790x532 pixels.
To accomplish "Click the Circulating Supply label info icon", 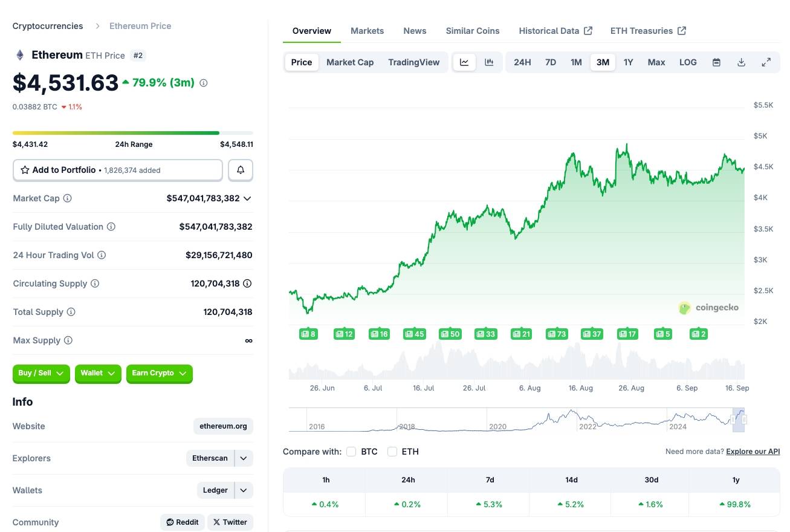I will click(95, 284).
